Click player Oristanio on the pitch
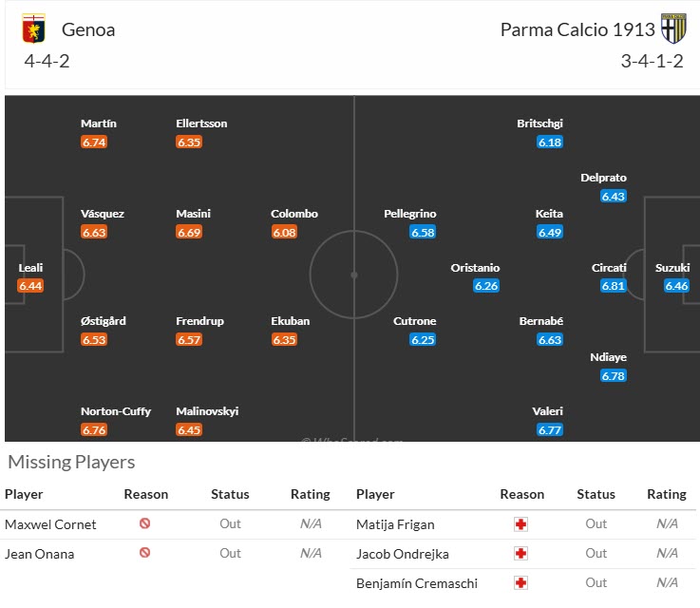The height and width of the screenshot is (608, 700). 475,268
